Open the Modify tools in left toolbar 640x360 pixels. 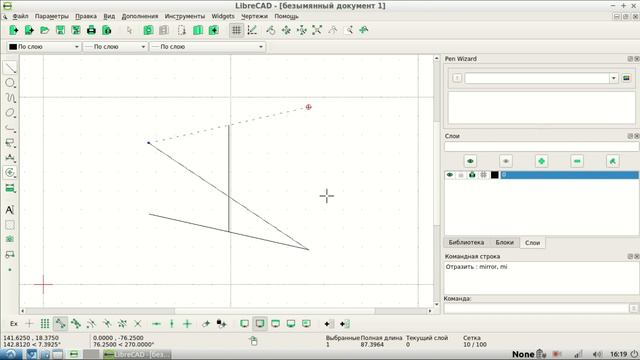tap(10, 173)
